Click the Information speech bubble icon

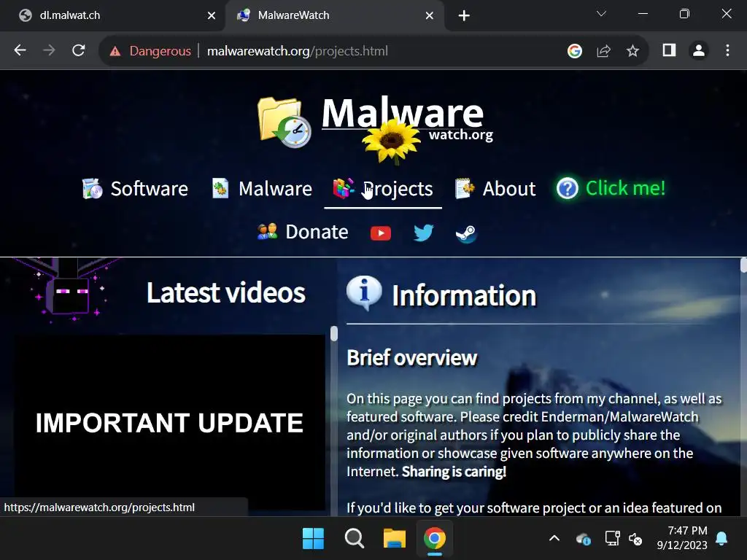[x=364, y=293]
